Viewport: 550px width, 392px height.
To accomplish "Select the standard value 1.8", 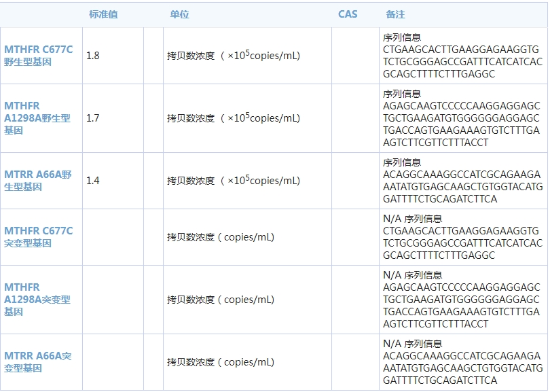I will [93, 56].
